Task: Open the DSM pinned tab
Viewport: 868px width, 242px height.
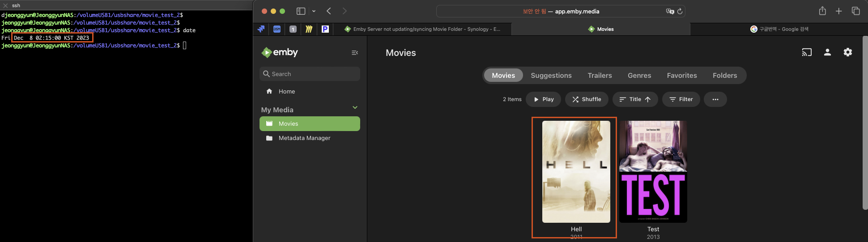Action: pos(277,29)
